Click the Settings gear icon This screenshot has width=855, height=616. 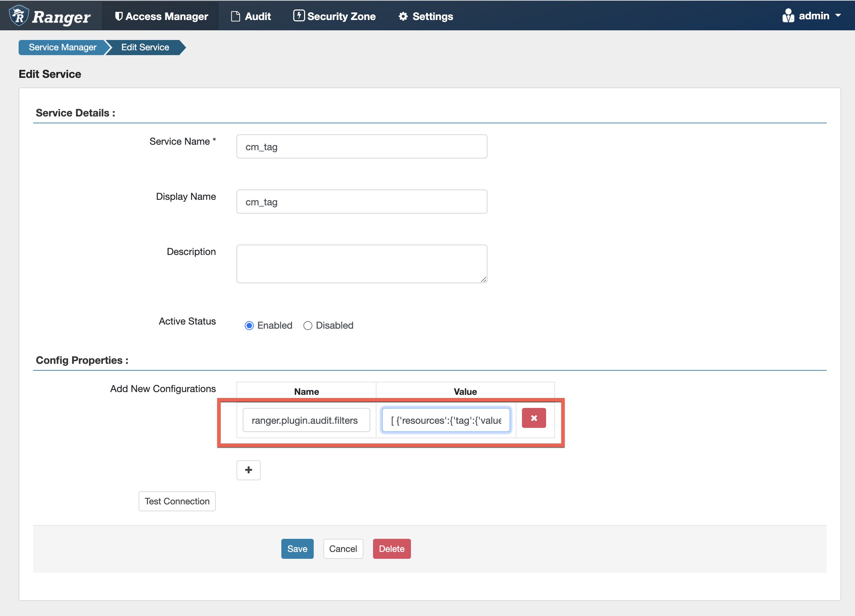pos(403,16)
